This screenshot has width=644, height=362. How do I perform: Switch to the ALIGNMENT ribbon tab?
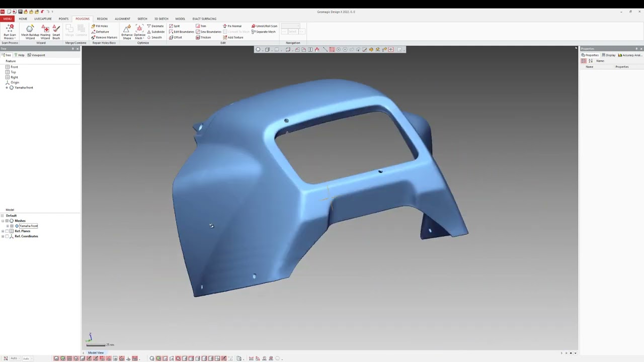pos(122,19)
